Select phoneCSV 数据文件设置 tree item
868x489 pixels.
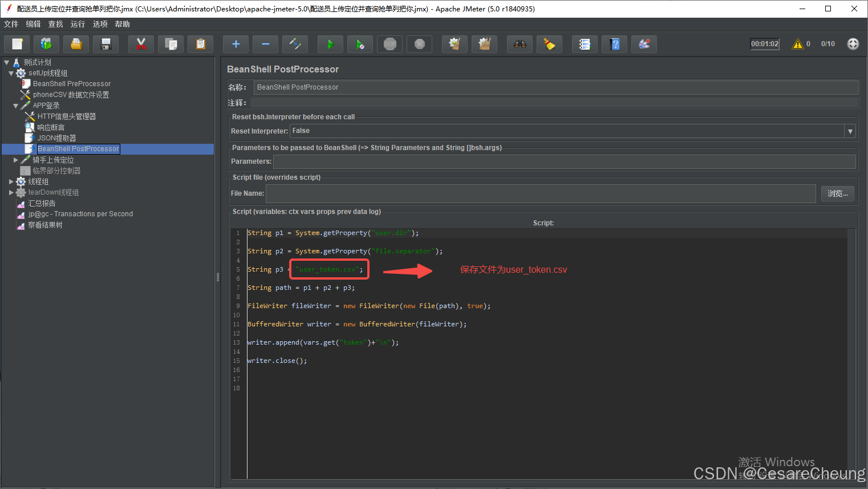(x=71, y=95)
